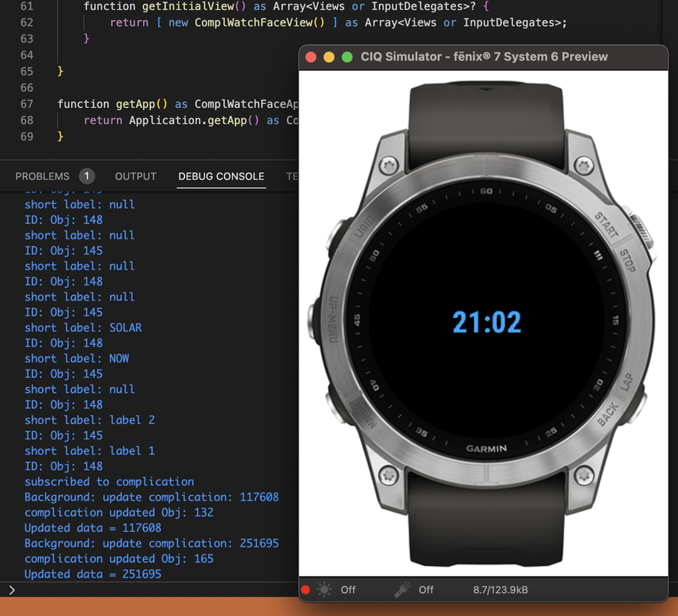The width and height of the screenshot is (678, 616).
Task: Click 'Updated data = 251695' console line
Action: [92, 574]
